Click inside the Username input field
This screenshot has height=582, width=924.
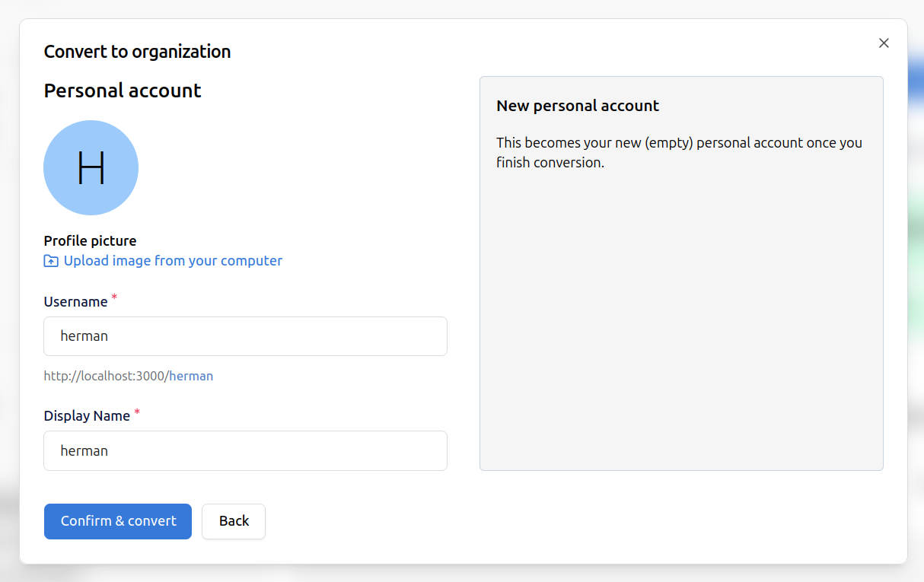pyautogui.click(x=245, y=336)
